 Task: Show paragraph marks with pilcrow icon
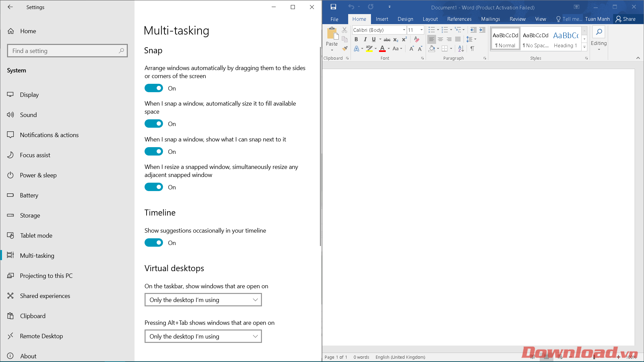472,49
